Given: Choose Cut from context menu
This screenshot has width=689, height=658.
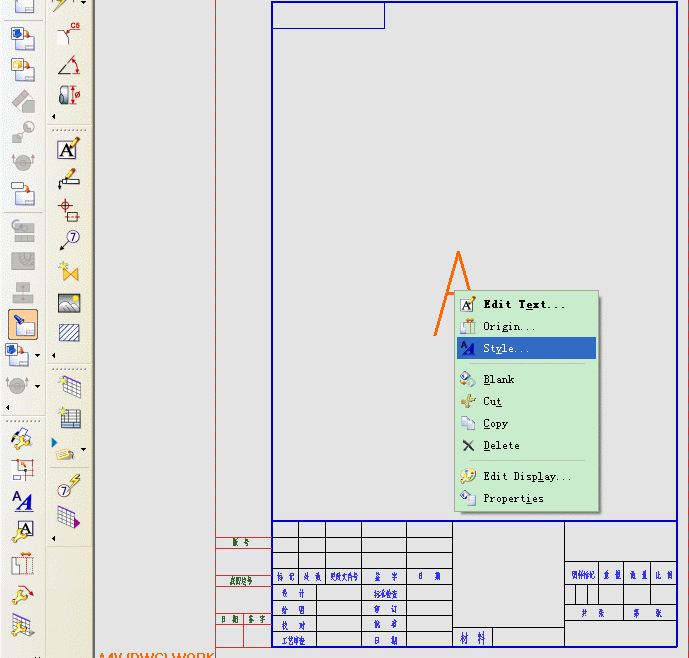Looking at the screenshot, I should (526, 401).
